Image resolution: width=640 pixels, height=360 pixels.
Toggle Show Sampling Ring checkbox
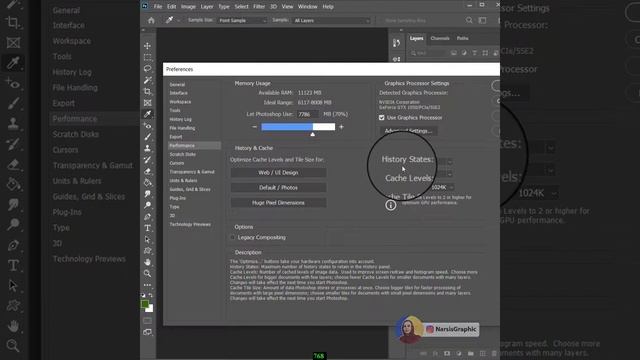point(381,20)
